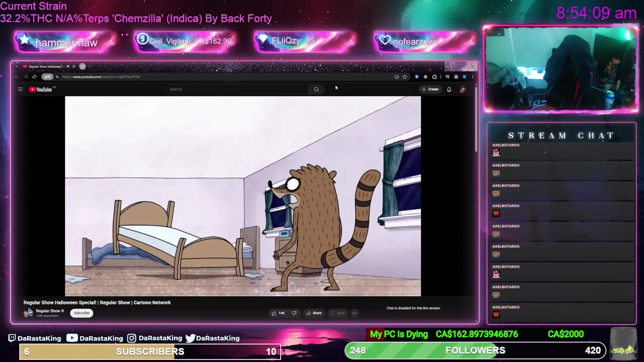Open the YouTube hamburger guide menu
Viewport: 644px width, 362px height.
[x=20, y=89]
